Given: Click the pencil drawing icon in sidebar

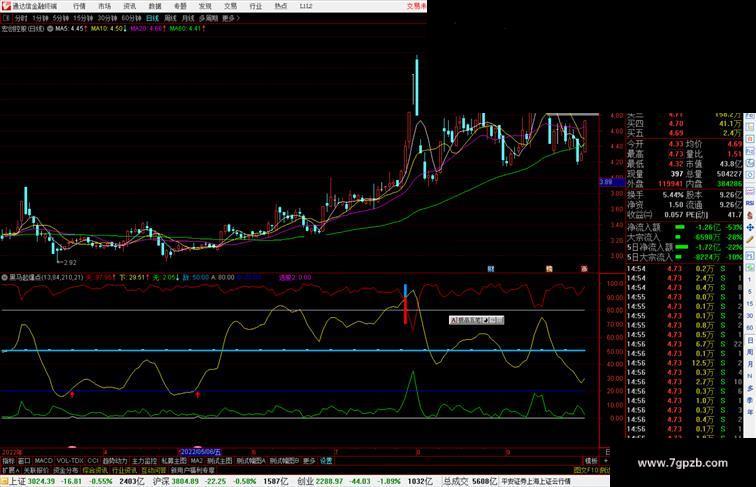Looking at the screenshot, I should coord(750,239).
